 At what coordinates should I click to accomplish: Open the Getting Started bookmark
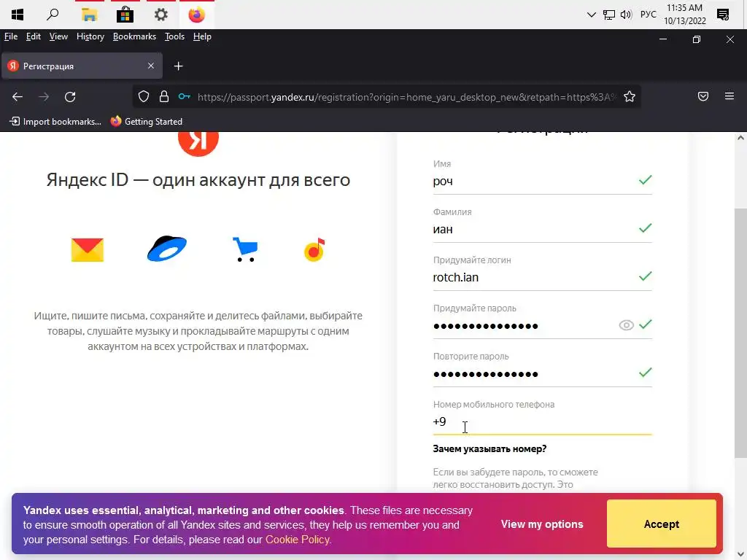(146, 122)
